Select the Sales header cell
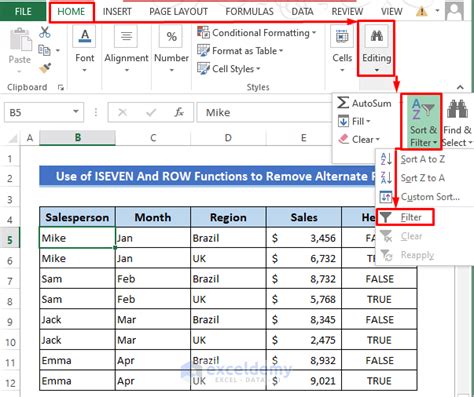 coord(304,217)
